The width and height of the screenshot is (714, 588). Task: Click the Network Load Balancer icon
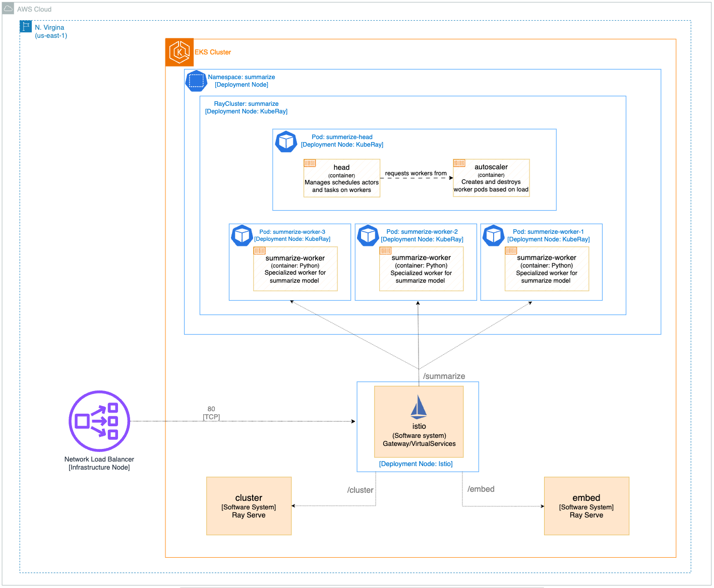pyautogui.click(x=99, y=421)
